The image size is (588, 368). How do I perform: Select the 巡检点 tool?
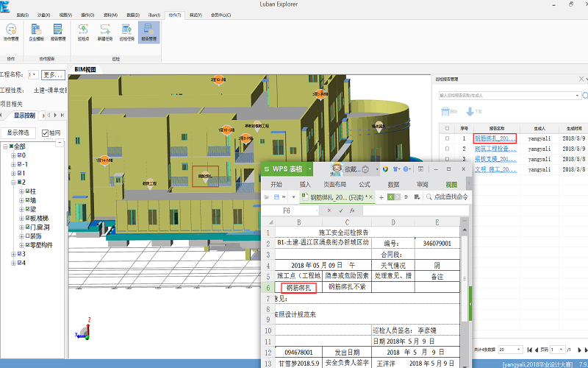83,32
